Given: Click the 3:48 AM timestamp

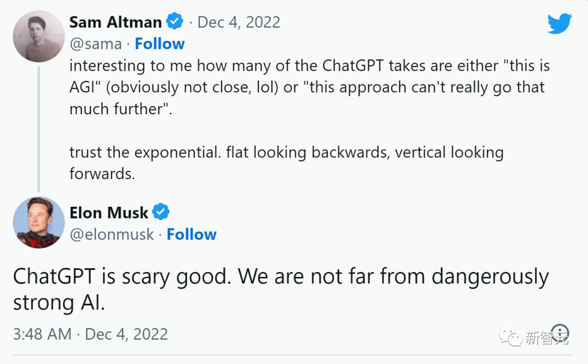Looking at the screenshot, I should pos(42,334).
